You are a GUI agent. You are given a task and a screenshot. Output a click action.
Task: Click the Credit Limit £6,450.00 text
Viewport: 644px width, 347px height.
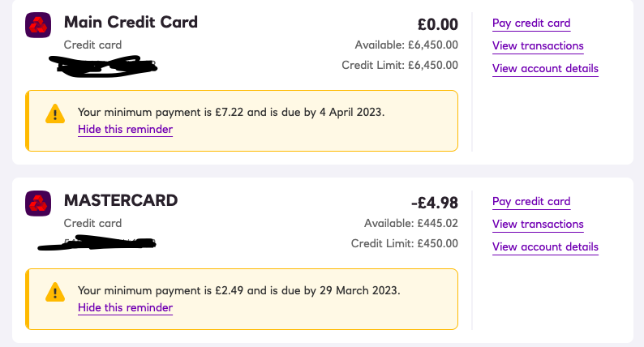click(400, 65)
